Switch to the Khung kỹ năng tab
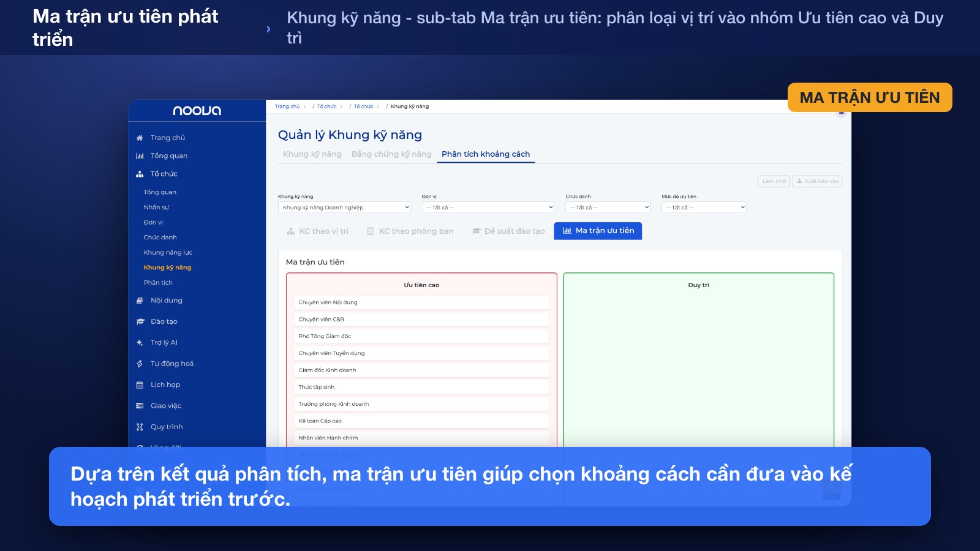Image resolution: width=980 pixels, height=551 pixels. click(x=312, y=154)
